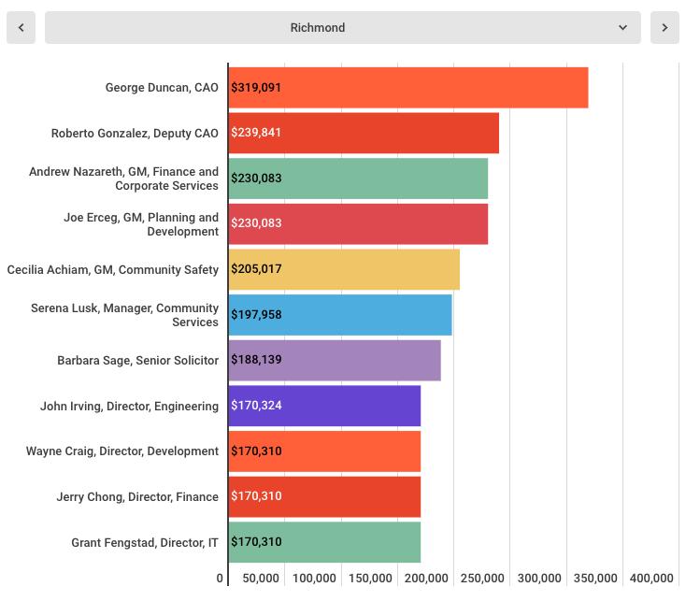
Task: Click Roberto Gonzalez's $239,841 bar
Action: coord(364,133)
